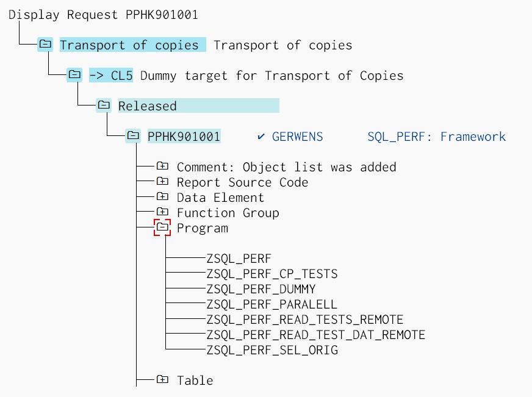532x397 pixels.
Task: Select program ZSQL_PERF_PARALELL
Action: (x=271, y=304)
